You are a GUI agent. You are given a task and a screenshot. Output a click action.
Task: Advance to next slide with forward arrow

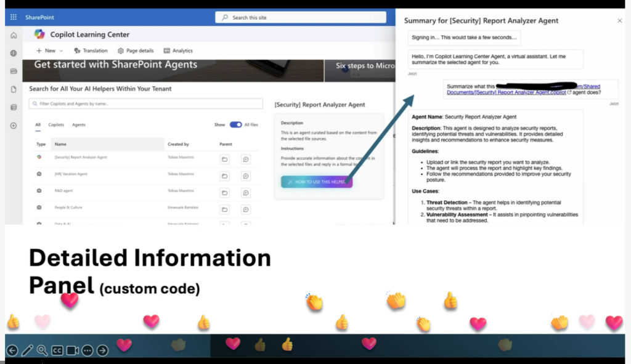tap(103, 350)
